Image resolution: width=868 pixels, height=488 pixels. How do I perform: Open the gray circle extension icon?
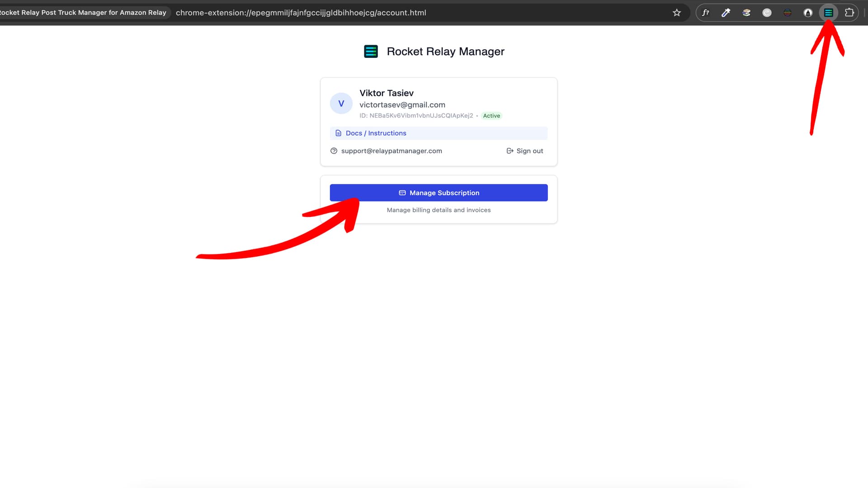click(x=767, y=13)
